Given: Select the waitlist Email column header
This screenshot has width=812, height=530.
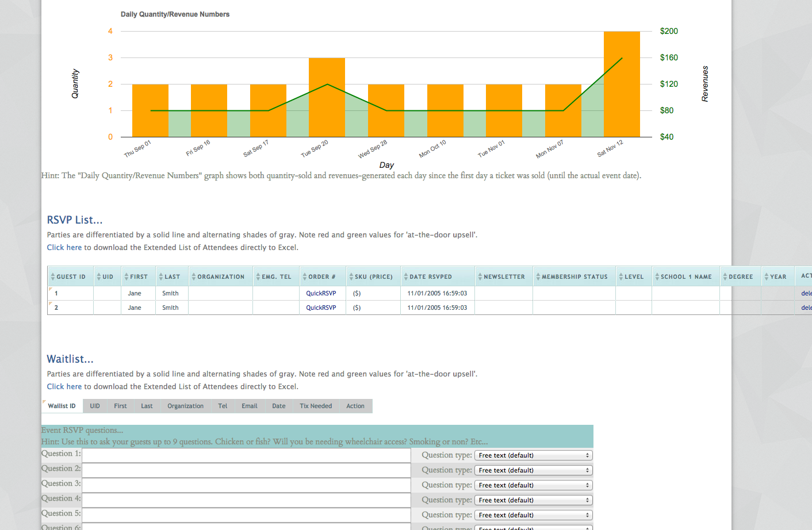Looking at the screenshot, I should (x=250, y=406).
